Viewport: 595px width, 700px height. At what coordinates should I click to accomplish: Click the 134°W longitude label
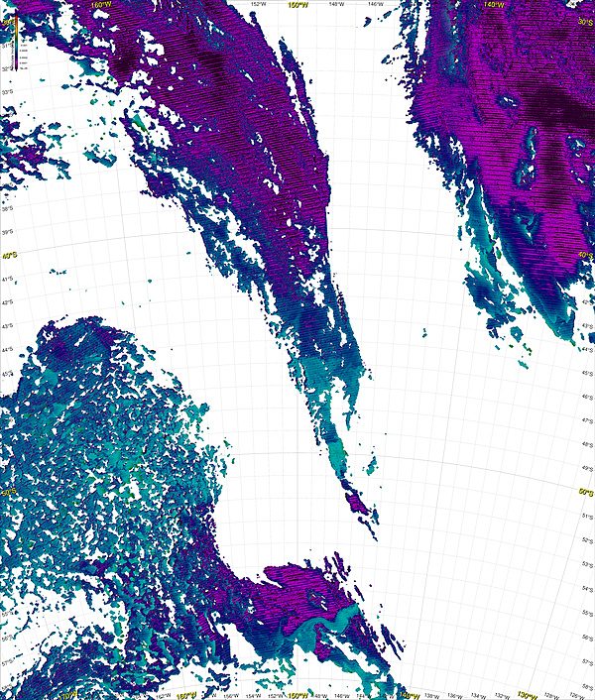pyautogui.click(x=480, y=695)
